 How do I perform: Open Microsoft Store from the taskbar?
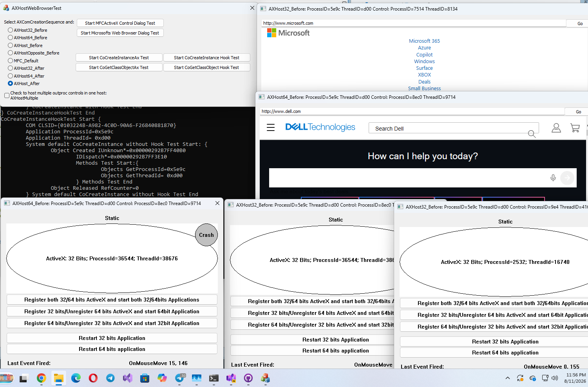tap(145, 378)
